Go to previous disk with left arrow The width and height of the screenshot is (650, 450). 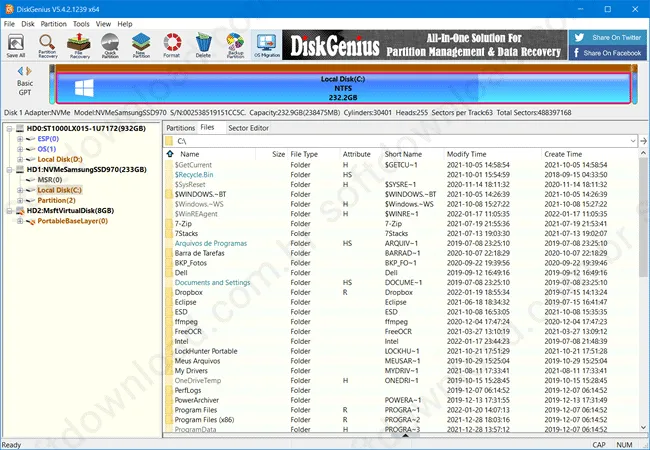(x=20, y=71)
